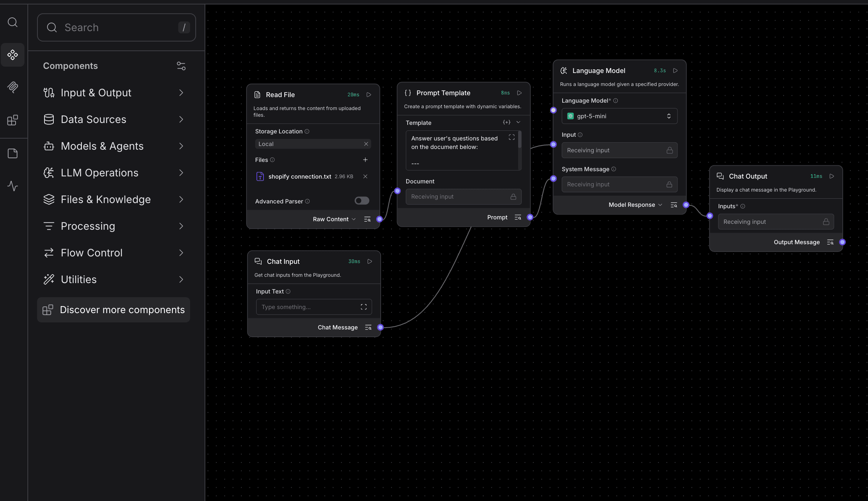Inspect the Prompt output of Prompt Template

coord(518,218)
